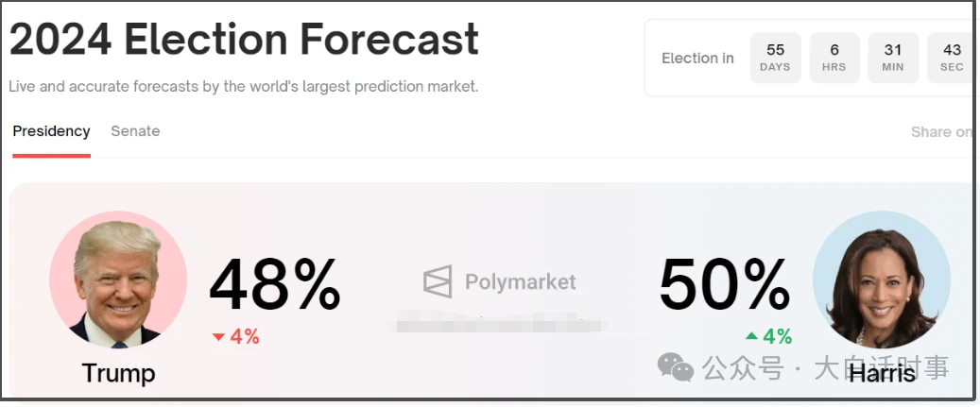Viewport: 980px width, 407px height.
Task: Switch to the Senate tab
Action: [x=135, y=131]
